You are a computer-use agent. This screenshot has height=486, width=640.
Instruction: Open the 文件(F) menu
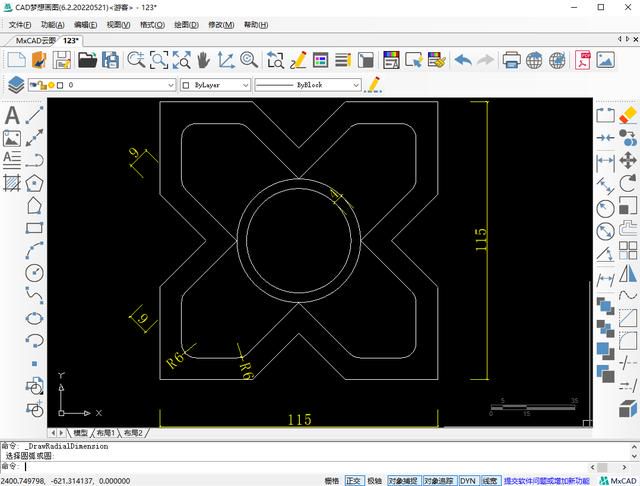[x=20, y=25]
